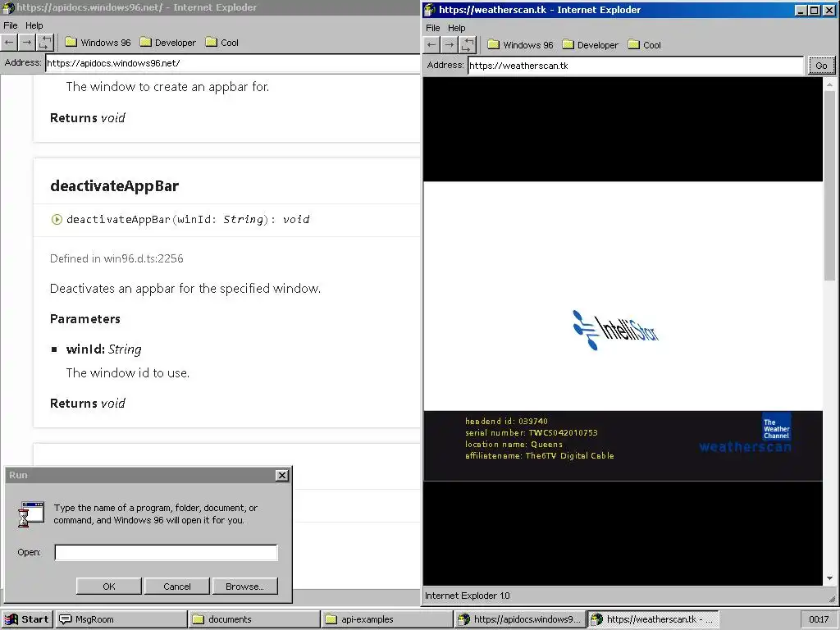840x630 pixels.
Task: Click the Internet Exploder title bar icon in the weatherscan window
Action: pos(430,10)
